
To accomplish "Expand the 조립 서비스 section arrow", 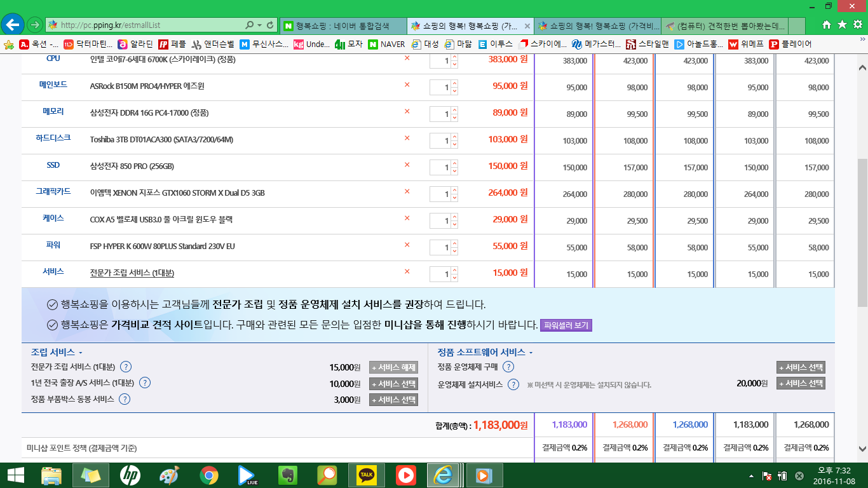I will coord(81,353).
